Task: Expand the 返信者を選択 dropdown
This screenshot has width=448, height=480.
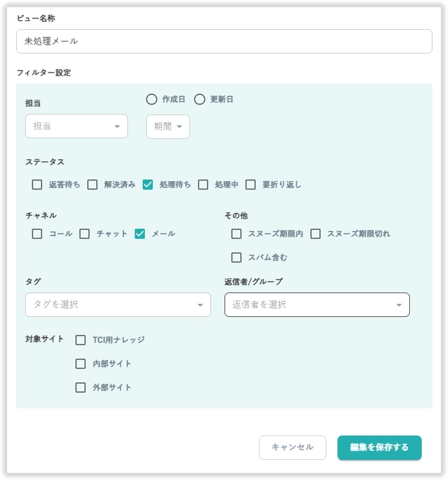Action: (x=317, y=305)
